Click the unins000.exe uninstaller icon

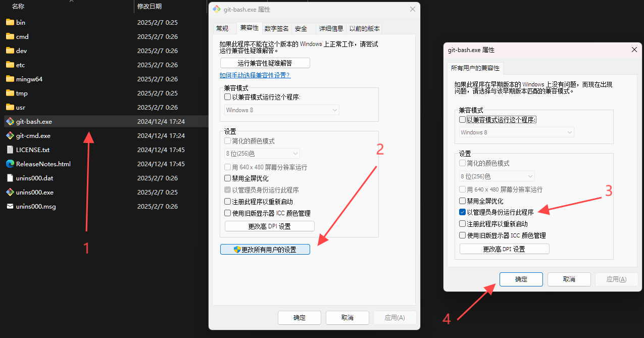click(9, 192)
